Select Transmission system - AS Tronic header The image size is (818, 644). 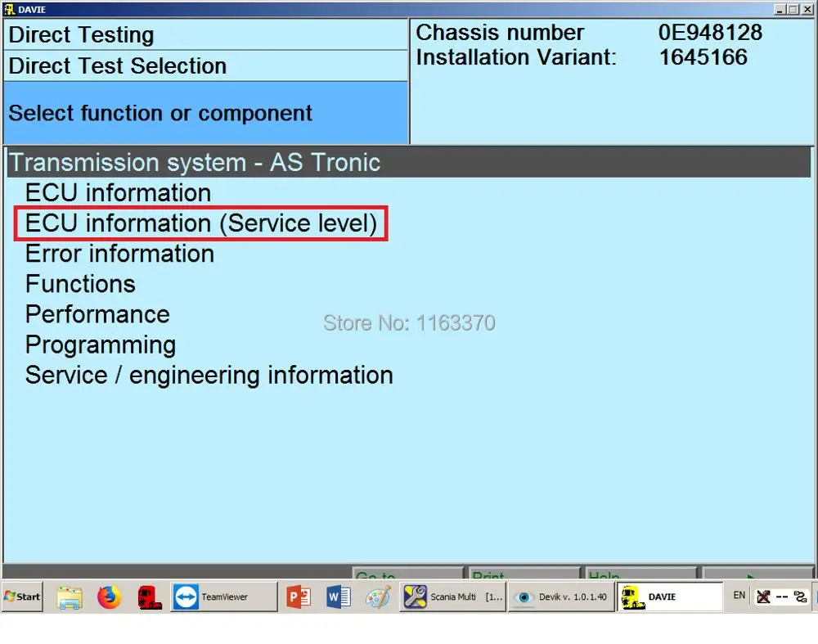click(x=409, y=162)
